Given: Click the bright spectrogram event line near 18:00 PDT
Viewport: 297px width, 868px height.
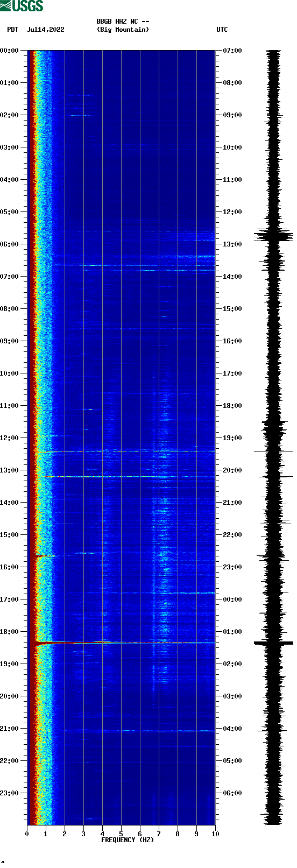Looking at the screenshot, I should tap(121, 643).
